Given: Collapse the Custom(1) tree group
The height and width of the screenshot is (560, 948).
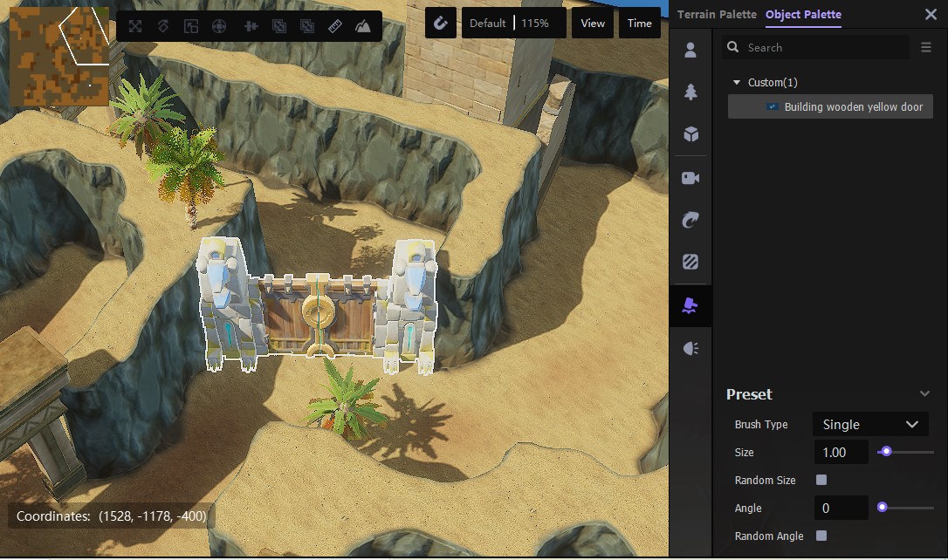Looking at the screenshot, I should [x=737, y=82].
